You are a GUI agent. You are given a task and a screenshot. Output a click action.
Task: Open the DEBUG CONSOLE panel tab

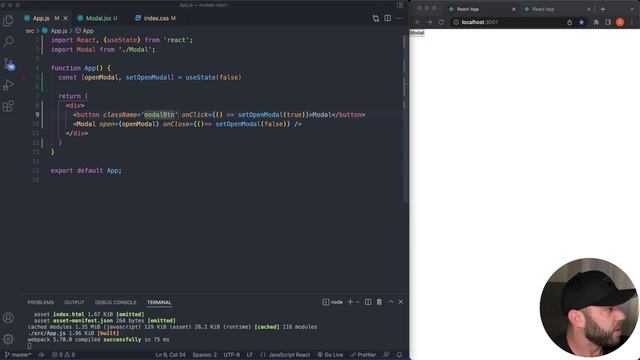click(x=116, y=302)
